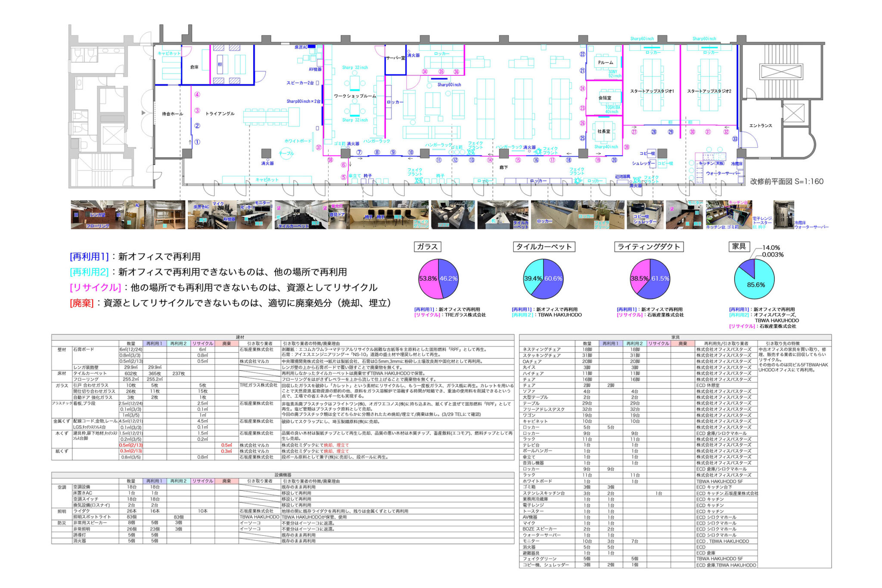Viewport: 882px width, 588px height.
Task: Select the トライアングル room label
Action: (220, 114)
